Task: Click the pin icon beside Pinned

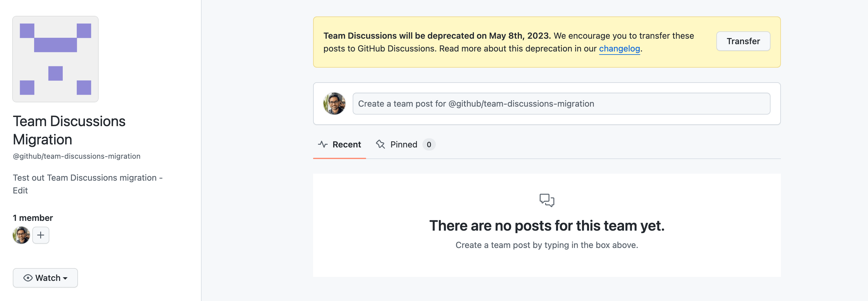Action: [x=380, y=145]
